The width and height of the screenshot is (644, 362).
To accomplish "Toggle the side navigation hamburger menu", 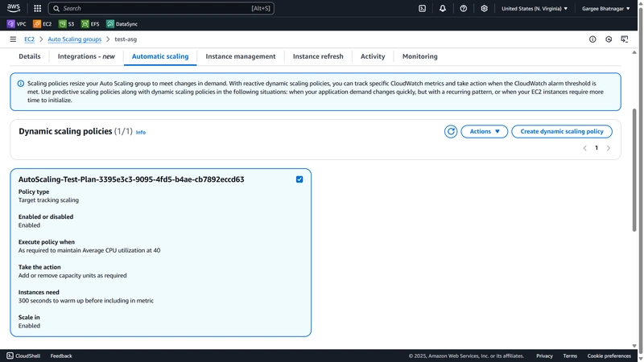I will coord(13,39).
